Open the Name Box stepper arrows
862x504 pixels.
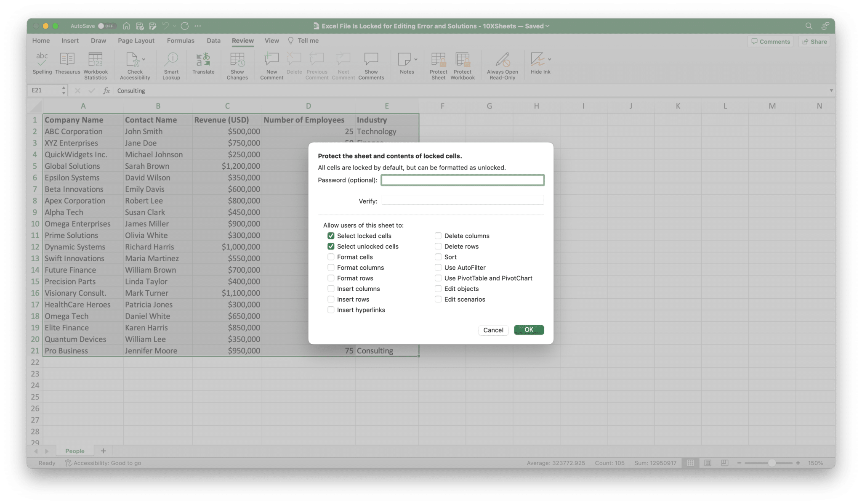64,90
